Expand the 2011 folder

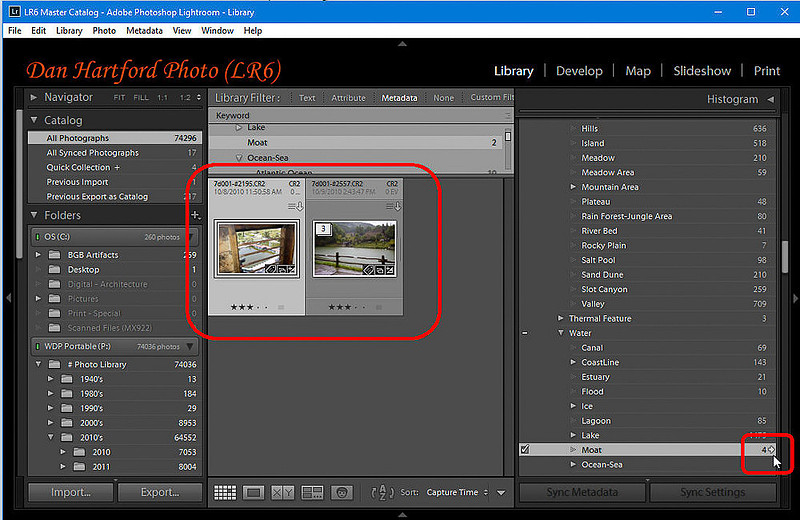[63, 466]
